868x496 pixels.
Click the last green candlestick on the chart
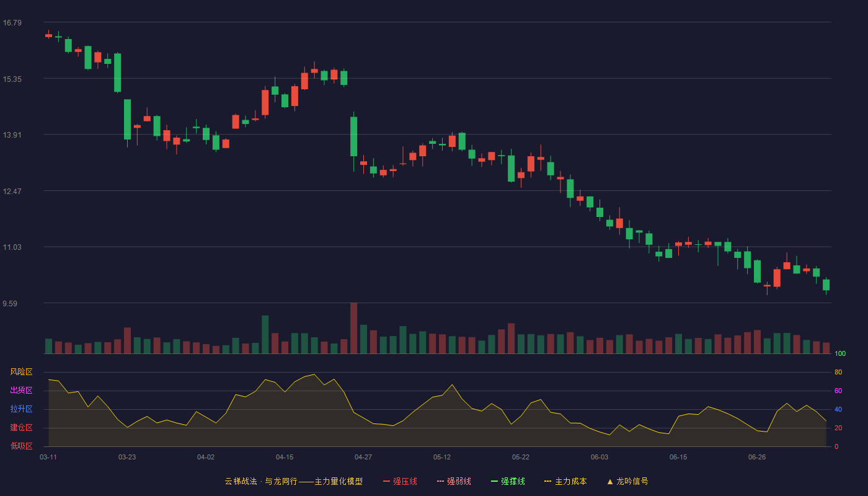click(826, 285)
